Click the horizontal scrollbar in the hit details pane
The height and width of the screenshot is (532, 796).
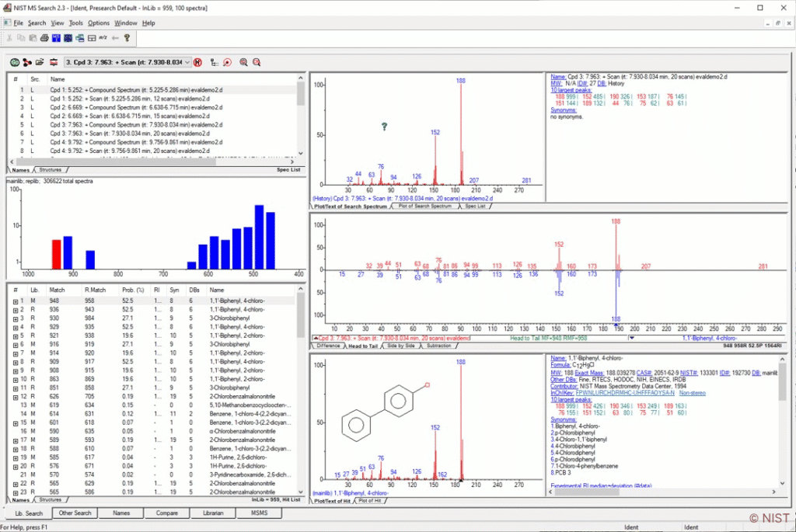pyautogui.click(x=662, y=492)
